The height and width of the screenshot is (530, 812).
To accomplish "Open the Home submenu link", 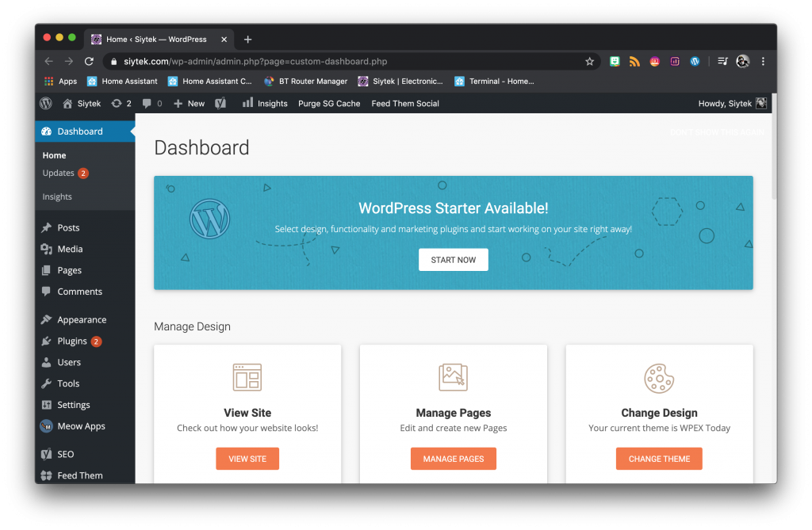I will pos(54,155).
